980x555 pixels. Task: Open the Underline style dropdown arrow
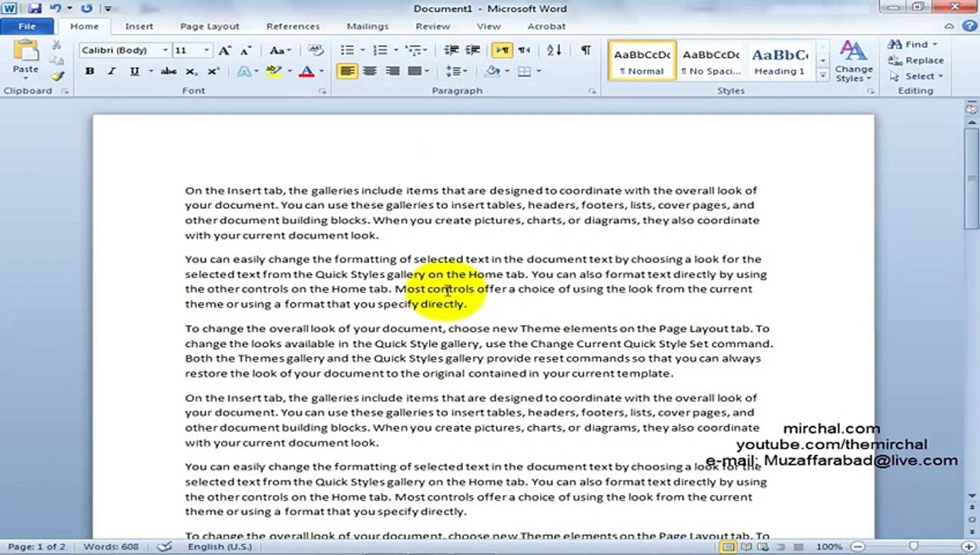tap(150, 71)
